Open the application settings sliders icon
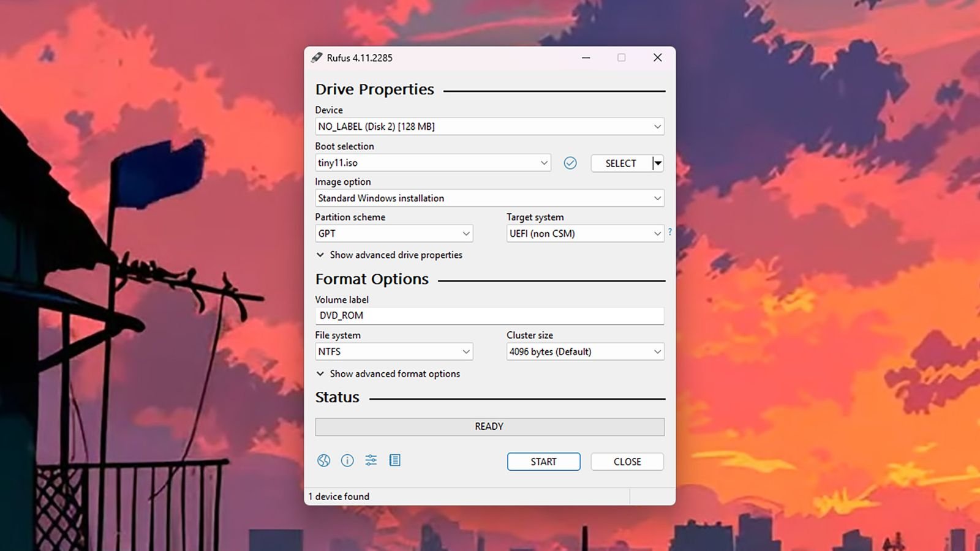Viewport: 980px width, 551px height. (x=371, y=460)
